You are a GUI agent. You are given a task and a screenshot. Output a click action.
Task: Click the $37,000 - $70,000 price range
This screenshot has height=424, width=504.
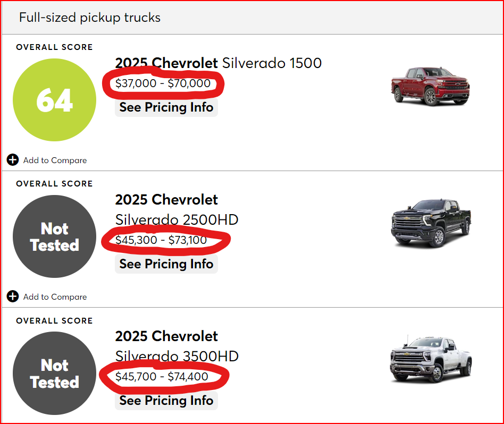click(x=163, y=84)
